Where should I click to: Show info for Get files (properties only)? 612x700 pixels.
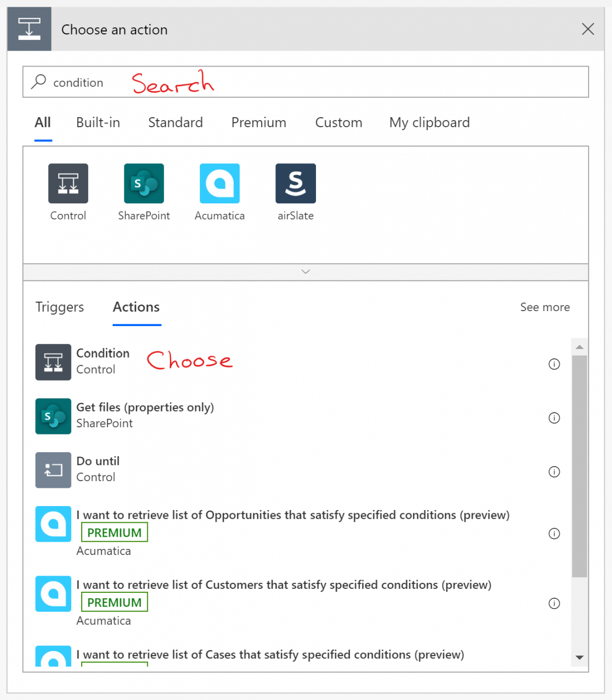pos(554,418)
